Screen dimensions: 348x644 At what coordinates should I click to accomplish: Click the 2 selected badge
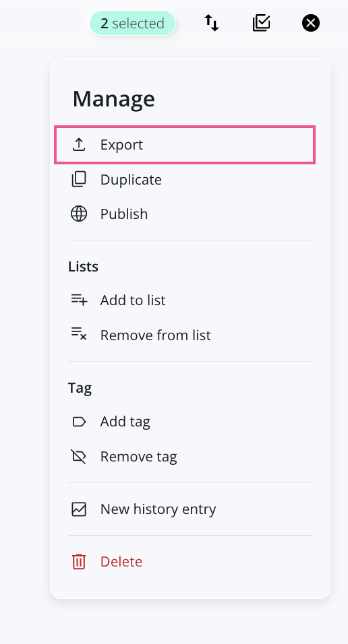point(132,24)
